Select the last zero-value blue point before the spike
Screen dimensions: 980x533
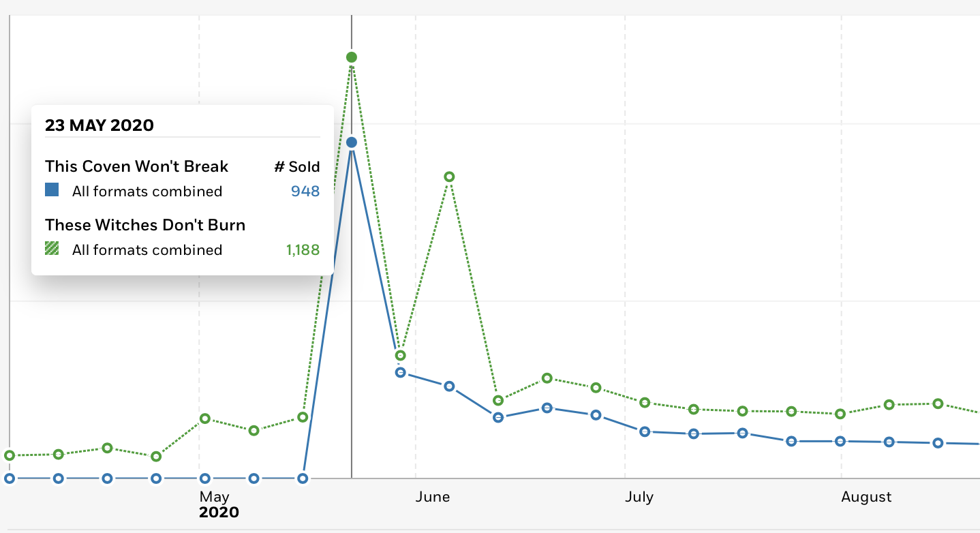coord(303,478)
